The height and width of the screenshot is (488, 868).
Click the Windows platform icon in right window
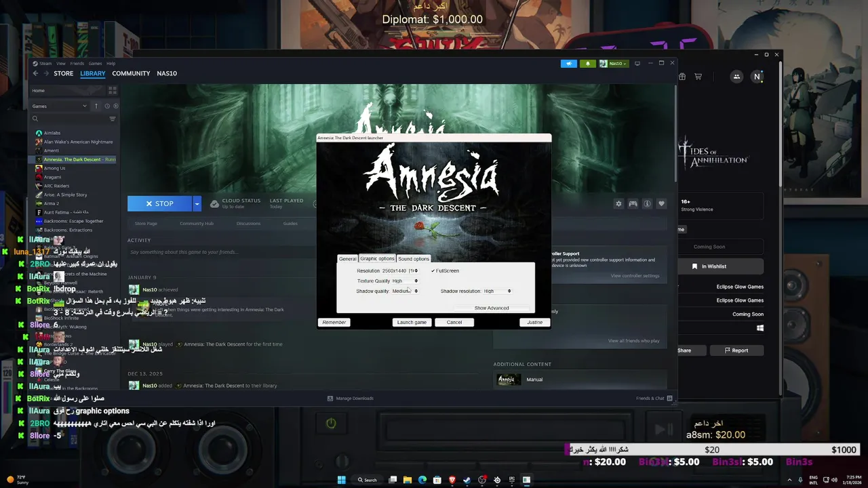760,328
